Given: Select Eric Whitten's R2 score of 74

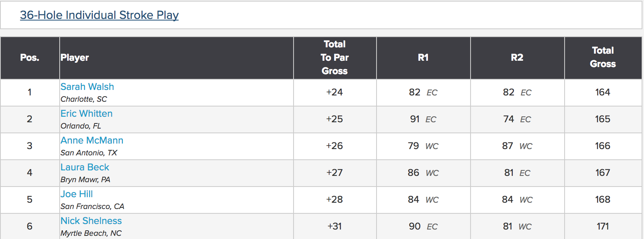Looking at the screenshot, I should [509, 119].
